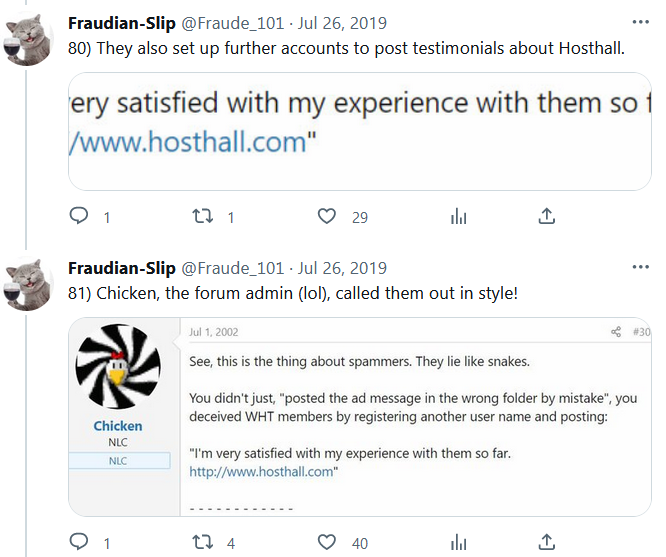Reply to tweet 80 about Hosthall testimonials

click(x=79, y=216)
